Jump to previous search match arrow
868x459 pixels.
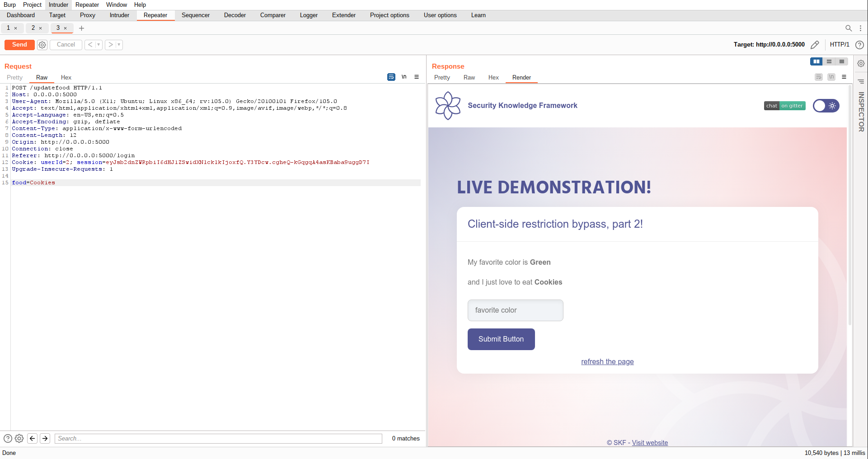click(32, 438)
